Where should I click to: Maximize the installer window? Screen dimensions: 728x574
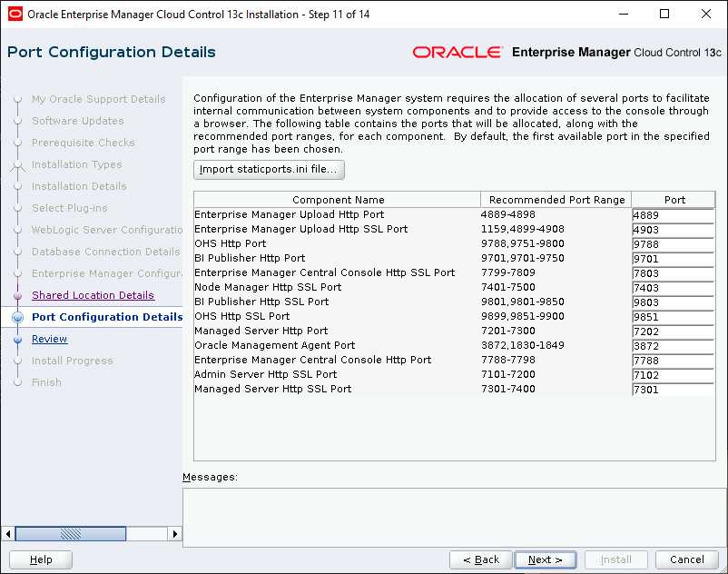pos(664,14)
